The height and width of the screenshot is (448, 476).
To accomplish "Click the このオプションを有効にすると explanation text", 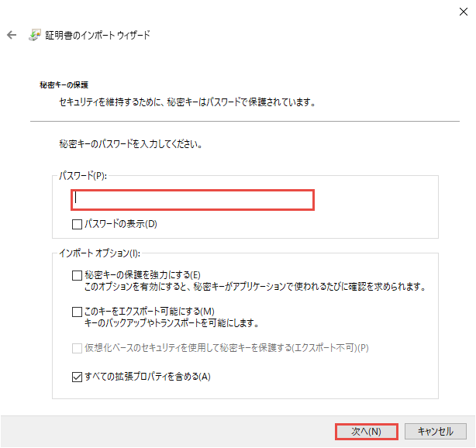I will click(255, 287).
